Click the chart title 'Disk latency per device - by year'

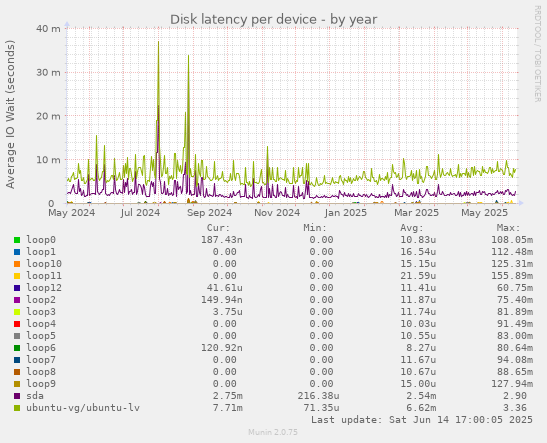(274, 20)
